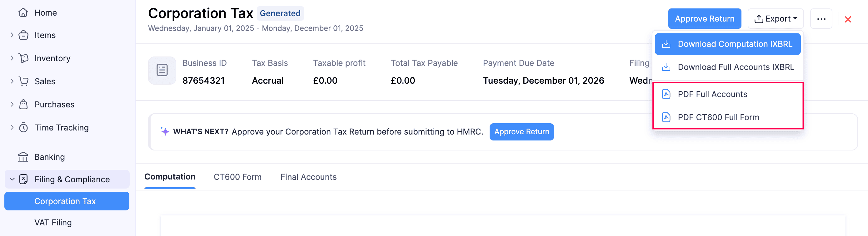
Task: Close the Corporation Tax view with red X
Action: coord(848,20)
